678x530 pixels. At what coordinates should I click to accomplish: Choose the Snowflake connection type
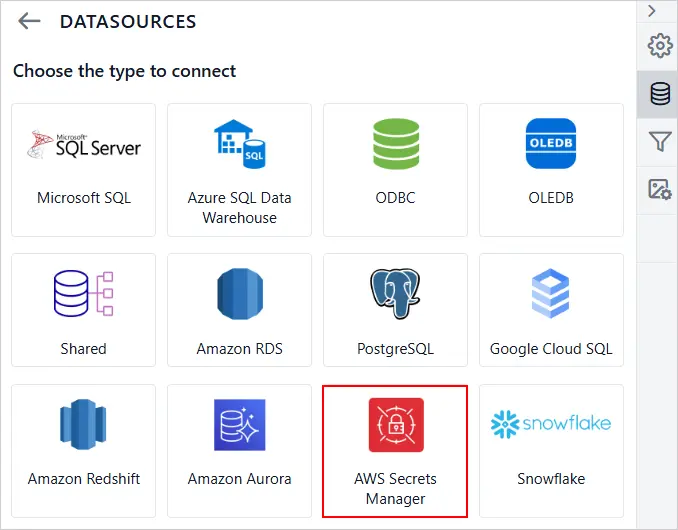click(551, 450)
